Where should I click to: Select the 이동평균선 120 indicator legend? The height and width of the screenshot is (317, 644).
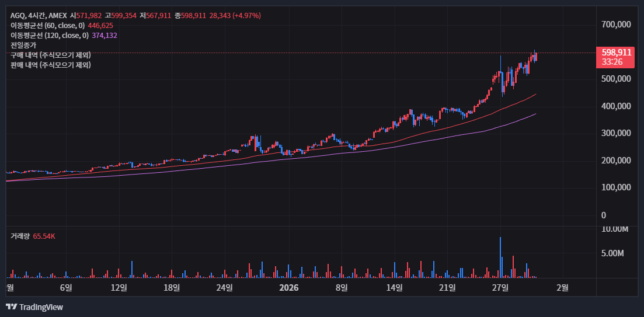pos(49,36)
